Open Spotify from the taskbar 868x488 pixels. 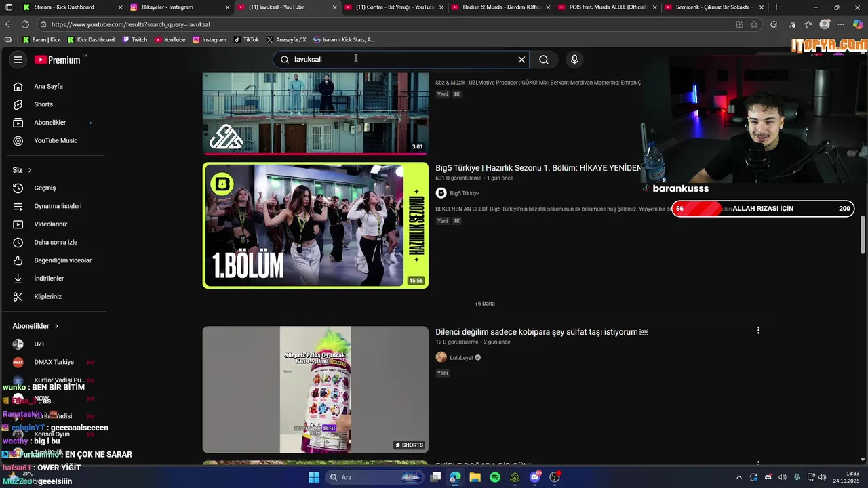495,477
